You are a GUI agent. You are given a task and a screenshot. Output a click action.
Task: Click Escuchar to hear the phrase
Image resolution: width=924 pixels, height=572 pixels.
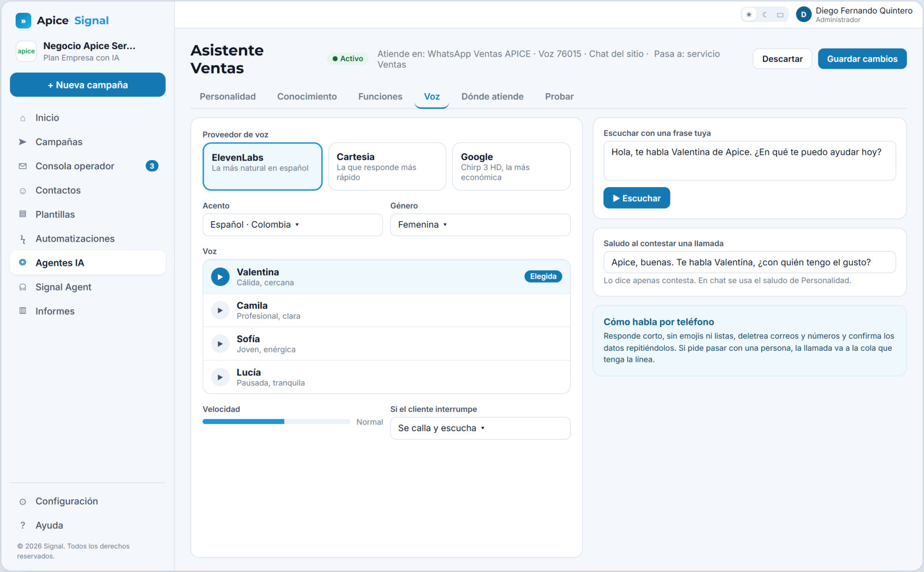click(x=636, y=198)
